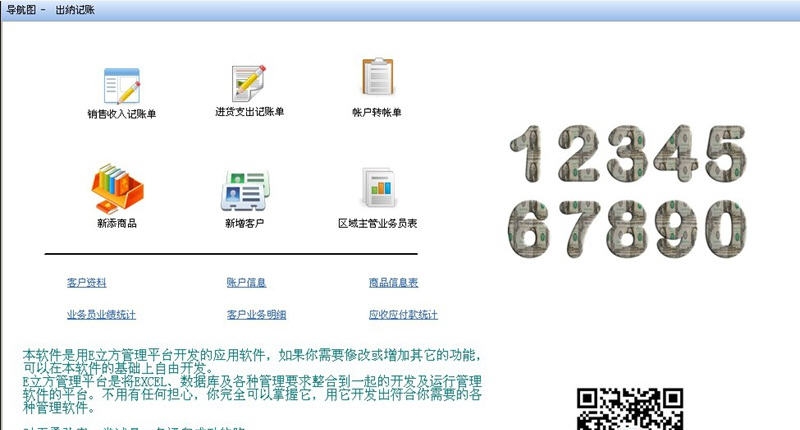
Task: Open the 帐户转帐单 clipboard icon
Action: pos(378,76)
